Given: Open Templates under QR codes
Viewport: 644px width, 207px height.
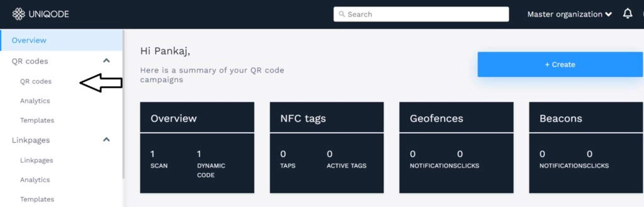Looking at the screenshot, I should [x=37, y=120].
